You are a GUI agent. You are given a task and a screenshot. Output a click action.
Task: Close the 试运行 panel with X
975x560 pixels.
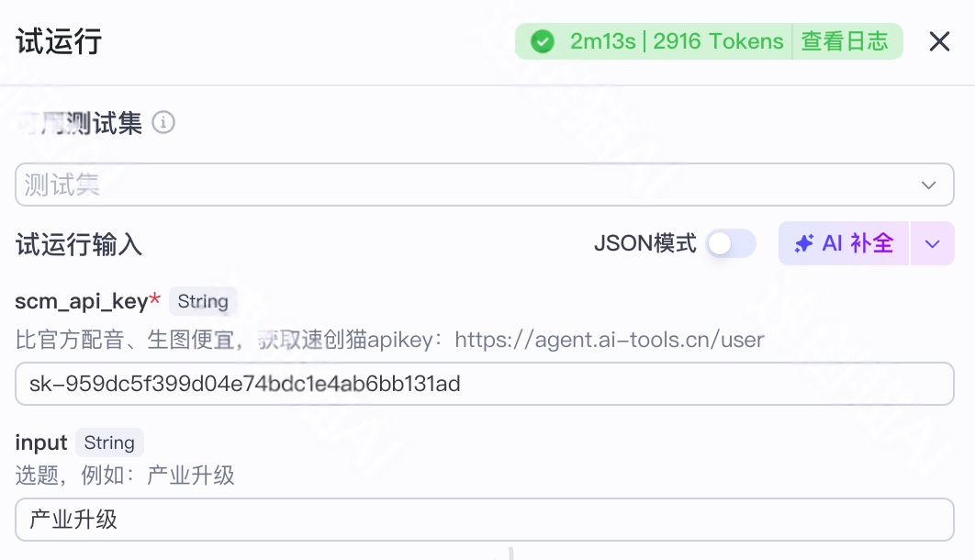pyautogui.click(x=941, y=40)
